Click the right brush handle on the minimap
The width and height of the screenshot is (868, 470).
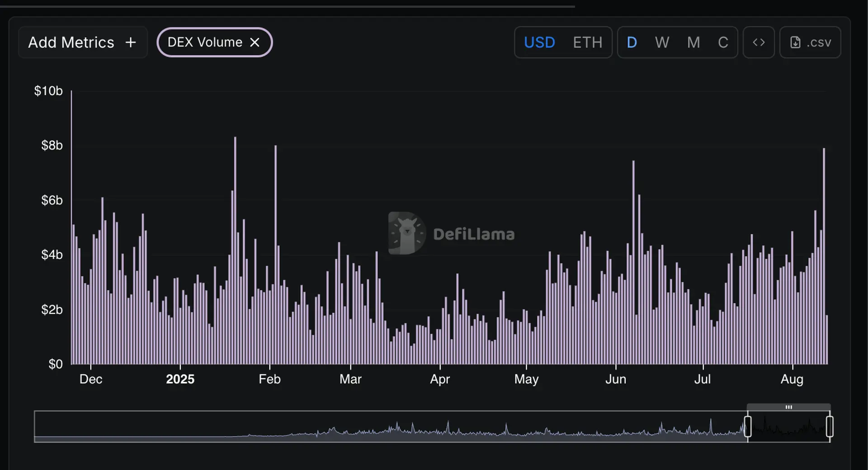830,426
